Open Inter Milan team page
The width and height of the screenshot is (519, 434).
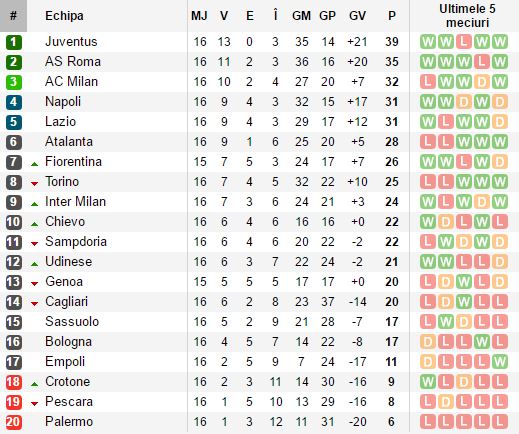click(x=75, y=202)
